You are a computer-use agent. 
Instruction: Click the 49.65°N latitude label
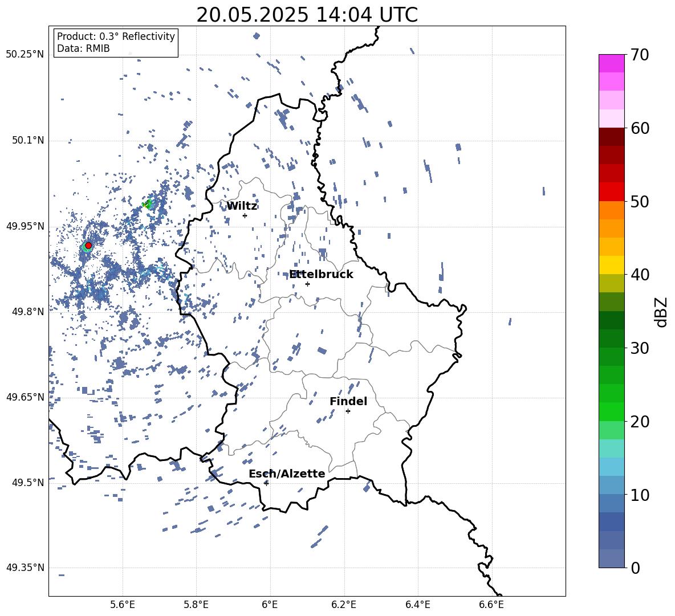tap(25, 397)
